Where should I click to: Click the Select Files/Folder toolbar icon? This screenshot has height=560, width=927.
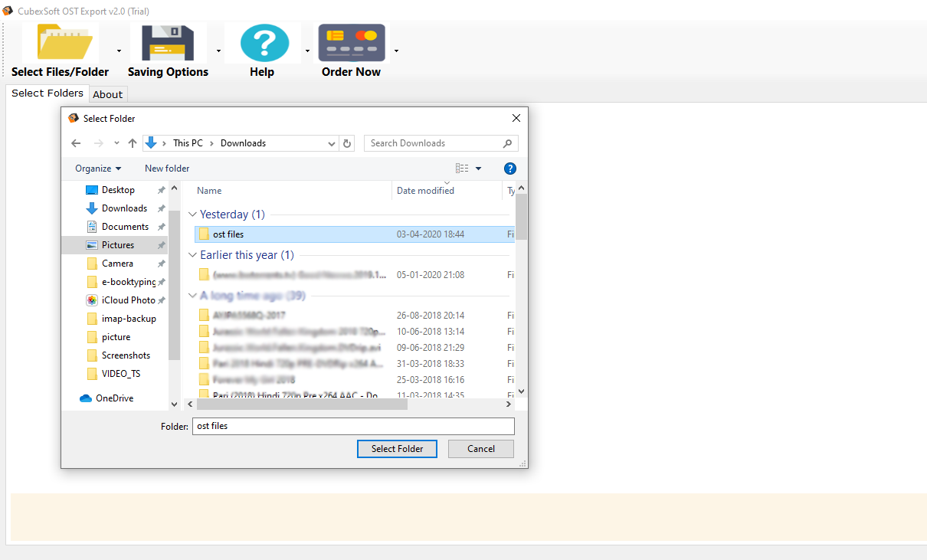[60, 44]
